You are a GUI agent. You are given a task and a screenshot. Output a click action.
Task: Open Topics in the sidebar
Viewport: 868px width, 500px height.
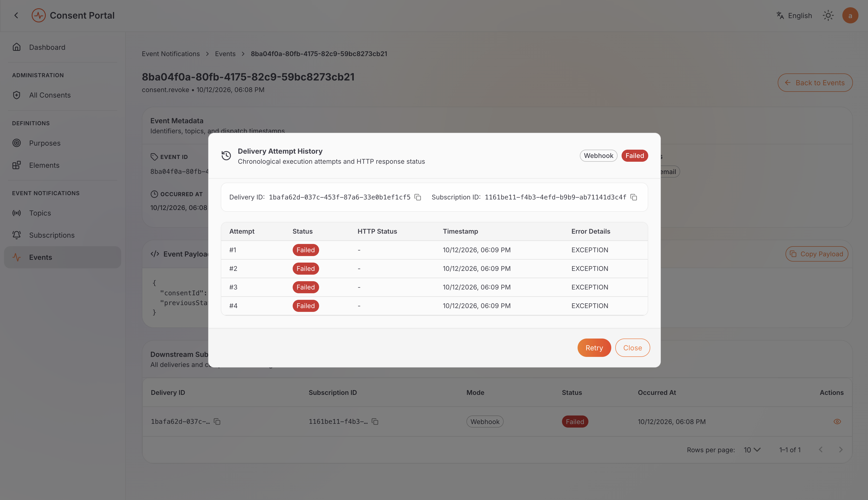click(x=62, y=213)
